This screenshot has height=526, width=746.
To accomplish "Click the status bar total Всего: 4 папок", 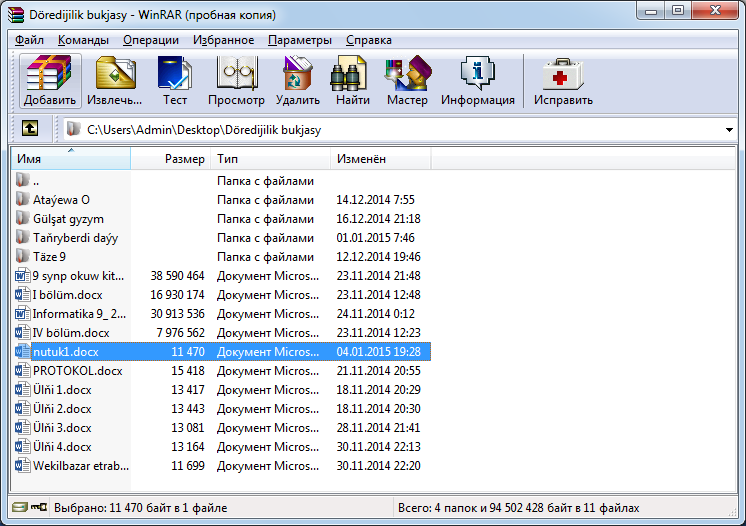I will pyautogui.click(x=519, y=508).
